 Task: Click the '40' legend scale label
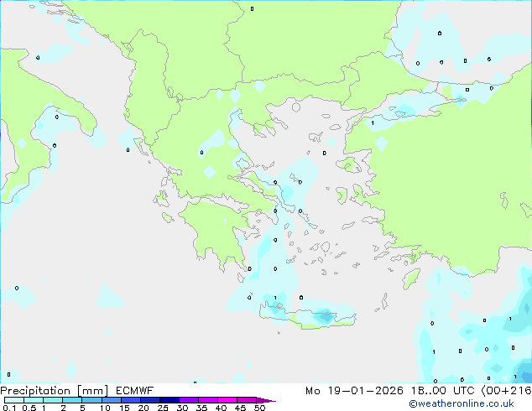coord(221,408)
